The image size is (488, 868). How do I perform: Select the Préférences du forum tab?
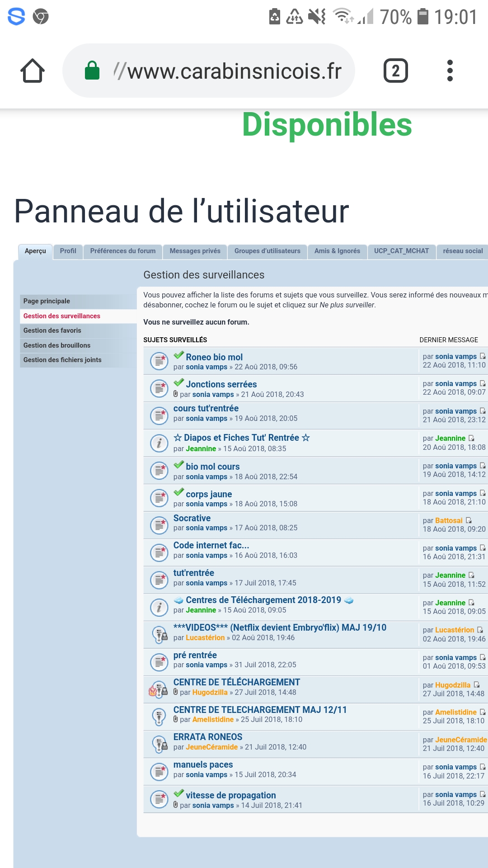(122, 251)
